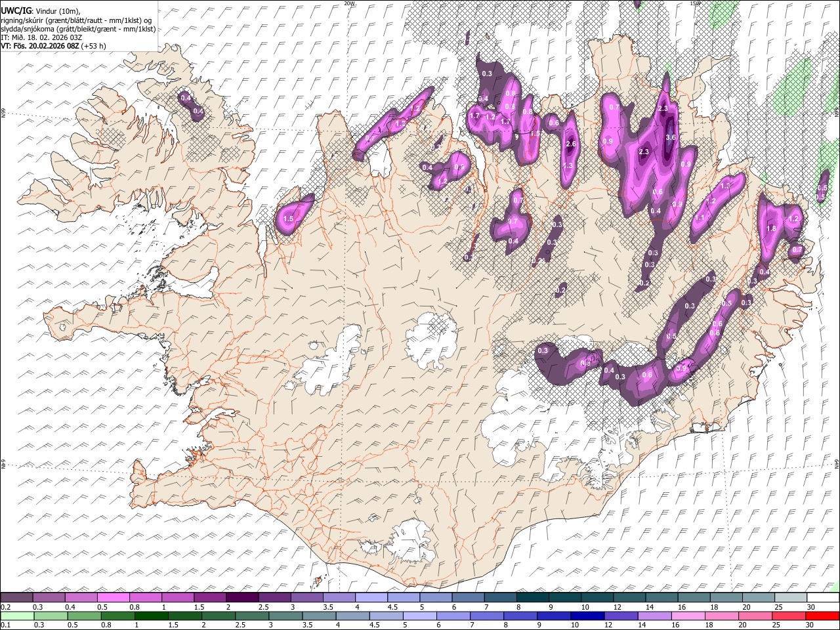Click the 'UWC/IG: Vindur (10m),' title text

pos(40,11)
